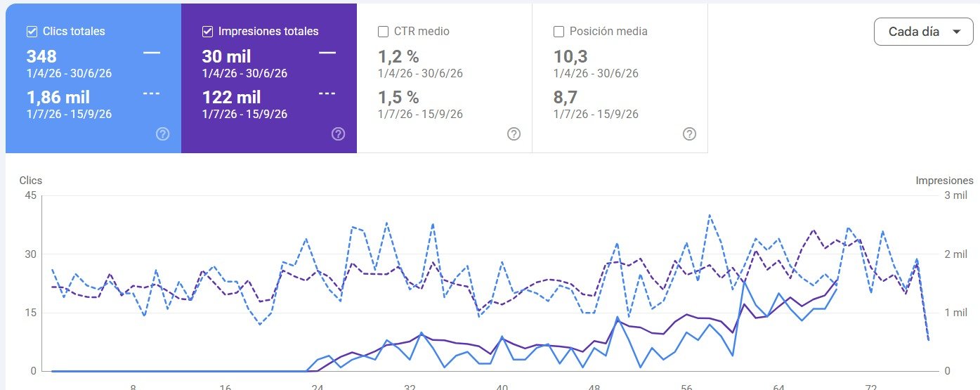Screen dimensions: 980x390
Task: Click the 30 label on clicks axis
Action: 31,254
